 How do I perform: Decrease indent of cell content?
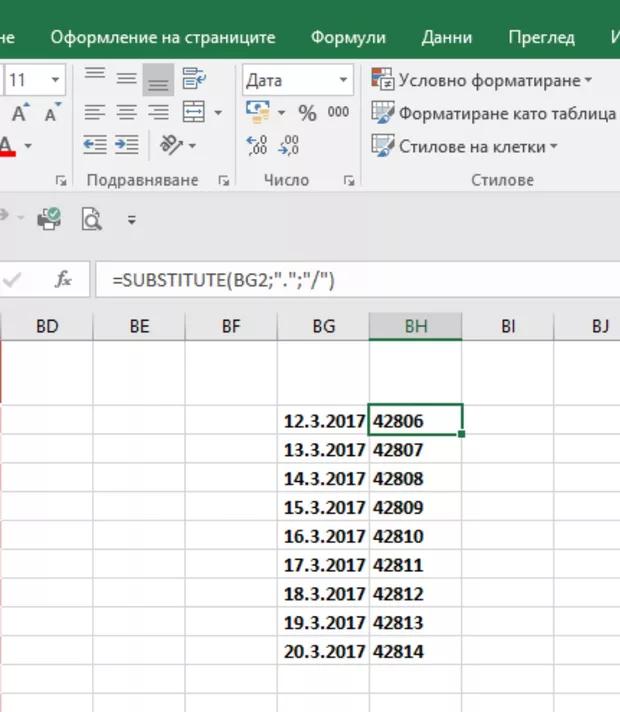point(95,146)
